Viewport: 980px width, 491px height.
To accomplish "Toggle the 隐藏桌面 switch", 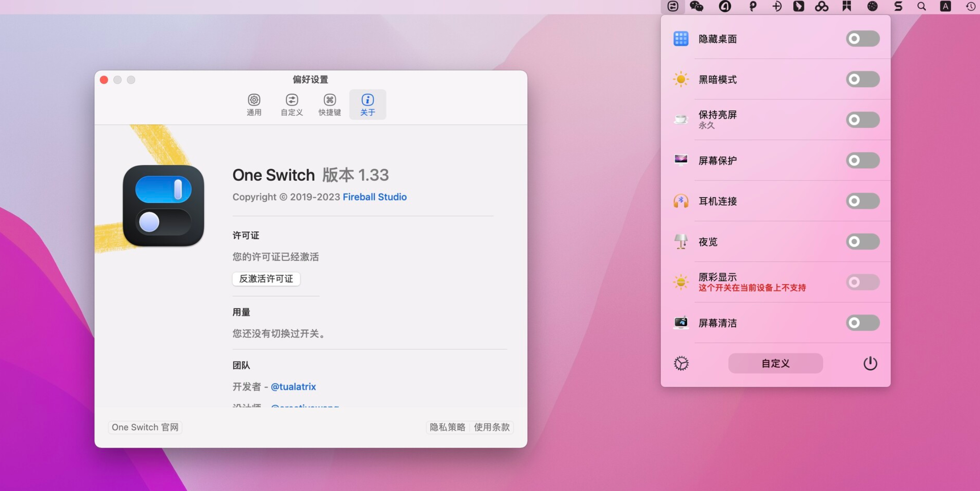I will pyautogui.click(x=863, y=39).
